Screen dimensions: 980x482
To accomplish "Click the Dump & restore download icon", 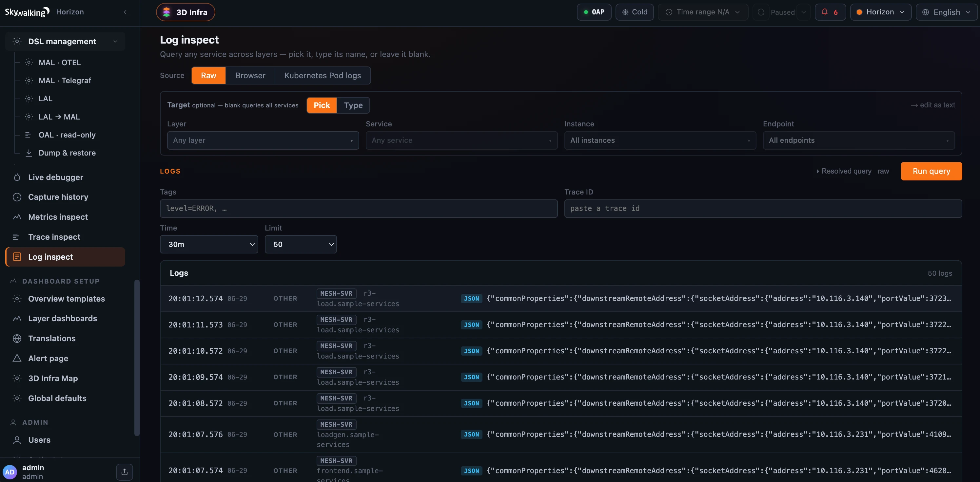I will coord(29,153).
